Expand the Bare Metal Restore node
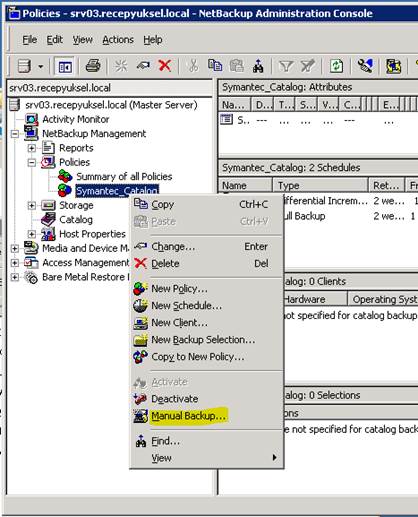 tap(14, 277)
